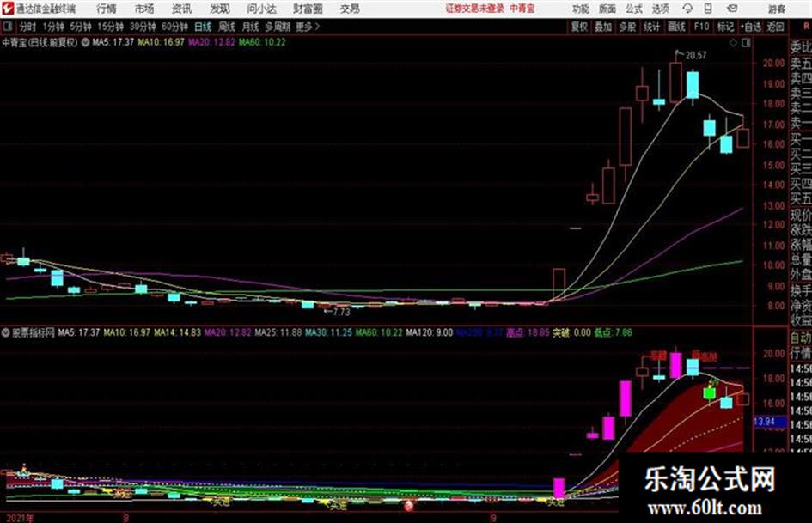Screen dimensions: 812x523
Task: Click the mobile phone icon in title bar
Action: (x=708, y=9)
